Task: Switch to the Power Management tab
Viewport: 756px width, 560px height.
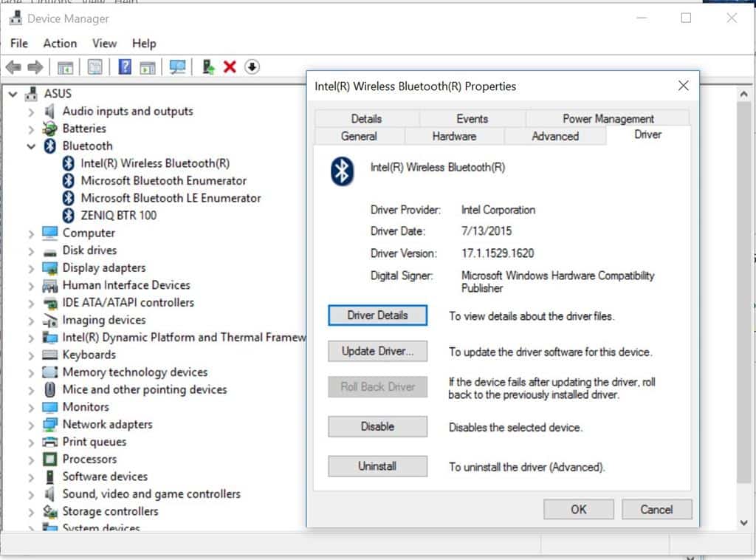Action: [608, 119]
